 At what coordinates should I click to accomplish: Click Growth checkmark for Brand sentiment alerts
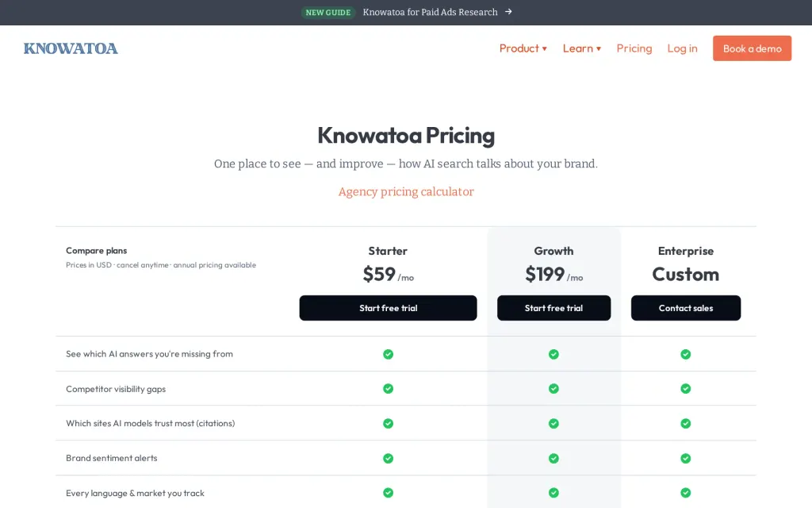(553, 458)
